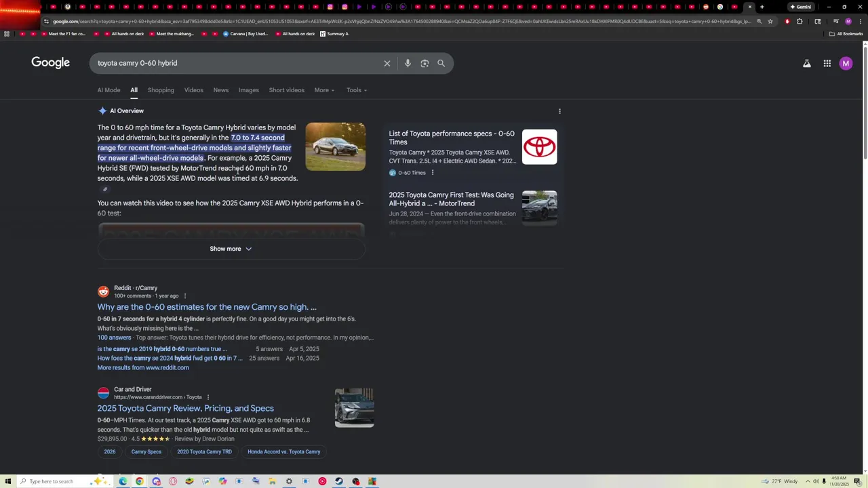Screen dimensions: 868x488
Task: Open Windows notification center
Action: pyautogui.click(x=858, y=481)
